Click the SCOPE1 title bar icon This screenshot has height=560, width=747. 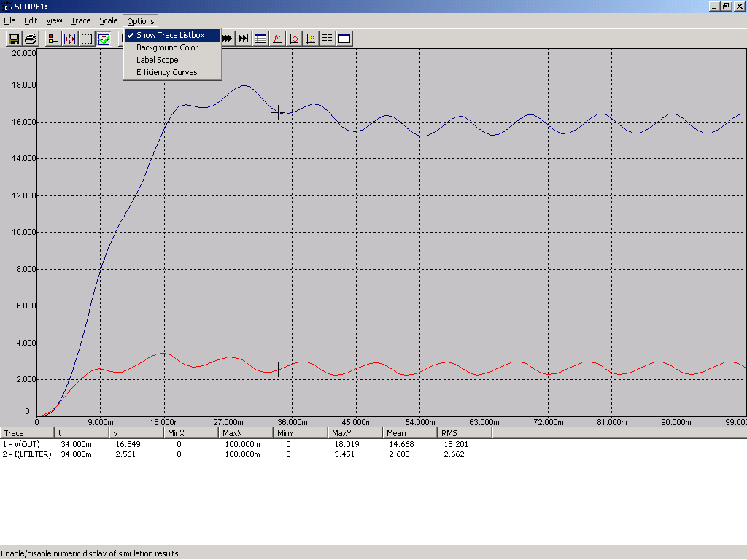[7, 7]
